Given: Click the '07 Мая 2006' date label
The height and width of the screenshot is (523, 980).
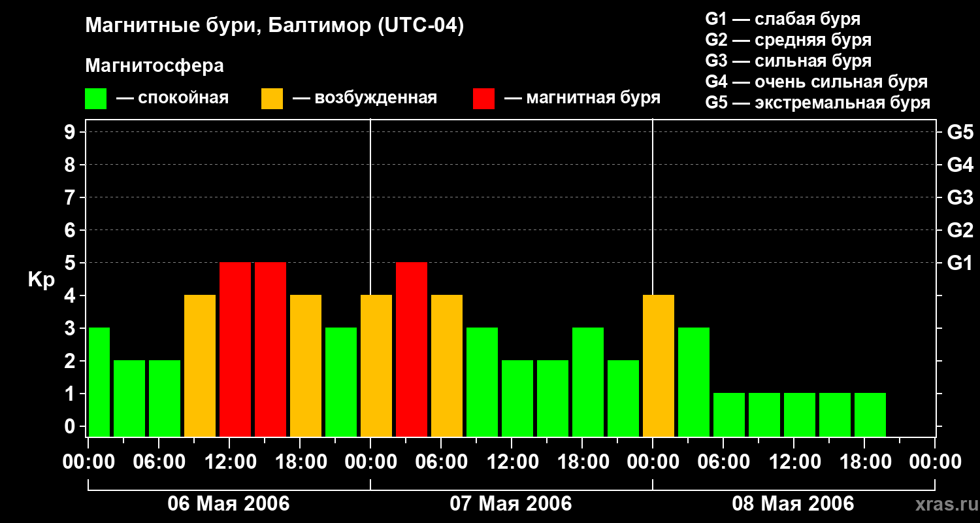Looking at the screenshot, I should click(511, 503).
